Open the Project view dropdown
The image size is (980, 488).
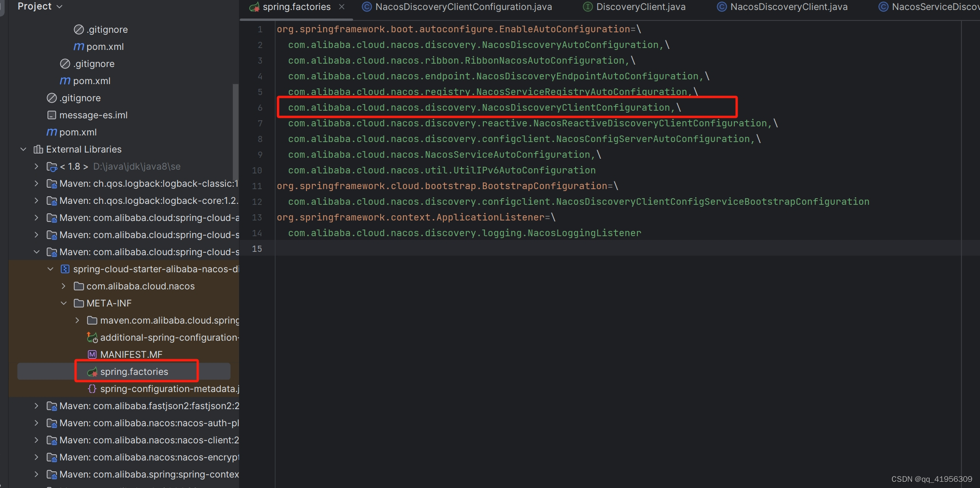coord(40,7)
